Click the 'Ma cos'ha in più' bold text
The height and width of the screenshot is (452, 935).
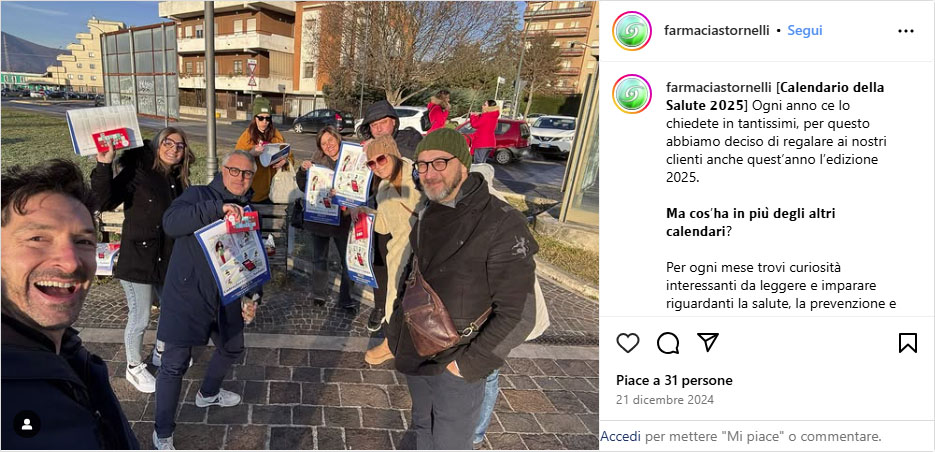[751, 222]
